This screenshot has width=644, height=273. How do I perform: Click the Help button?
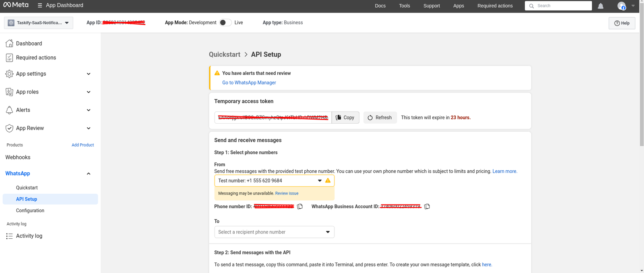click(621, 23)
